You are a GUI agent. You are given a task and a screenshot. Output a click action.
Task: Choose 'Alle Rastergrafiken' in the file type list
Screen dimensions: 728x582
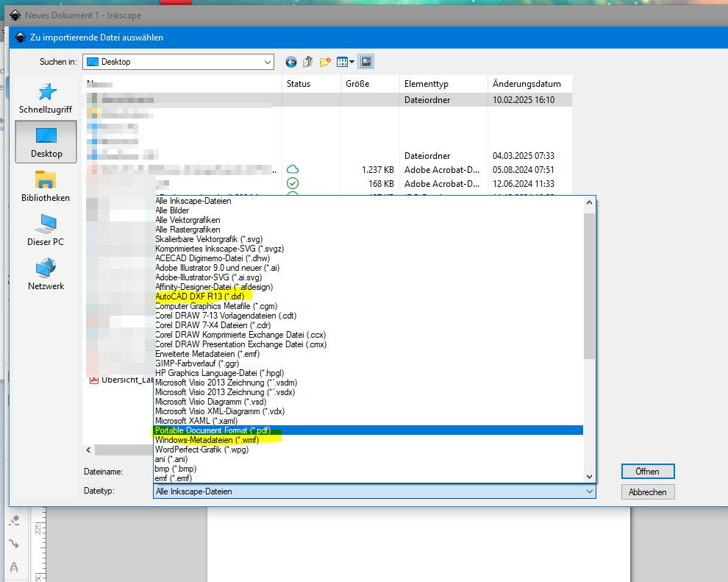click(x=188, y=230)
